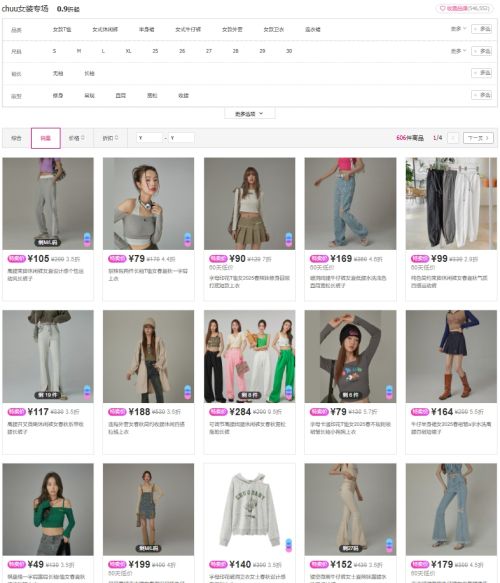Go to the next page with 下一页
500x583 pixels.
click(x=478, y=138)
